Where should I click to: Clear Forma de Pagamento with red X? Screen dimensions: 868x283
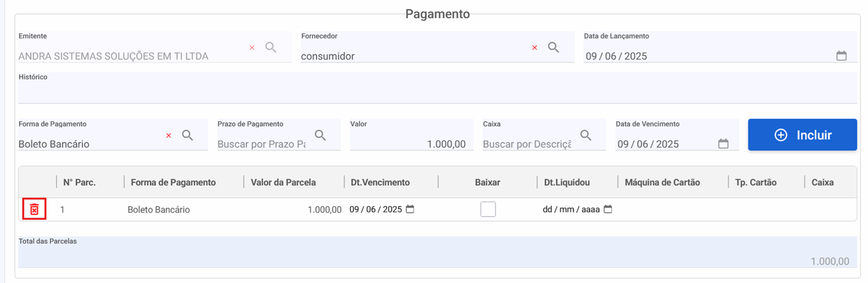tap(169, 135)
